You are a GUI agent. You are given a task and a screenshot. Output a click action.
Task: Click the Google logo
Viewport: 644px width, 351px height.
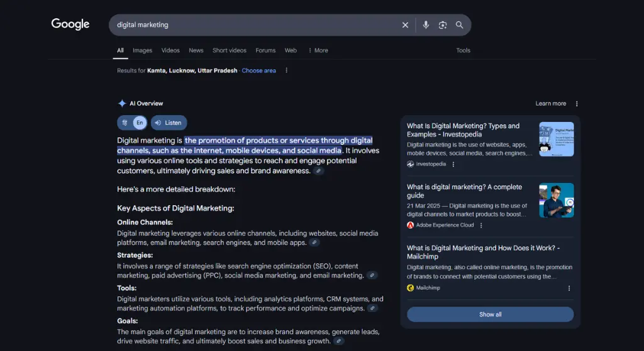[70, 25]
